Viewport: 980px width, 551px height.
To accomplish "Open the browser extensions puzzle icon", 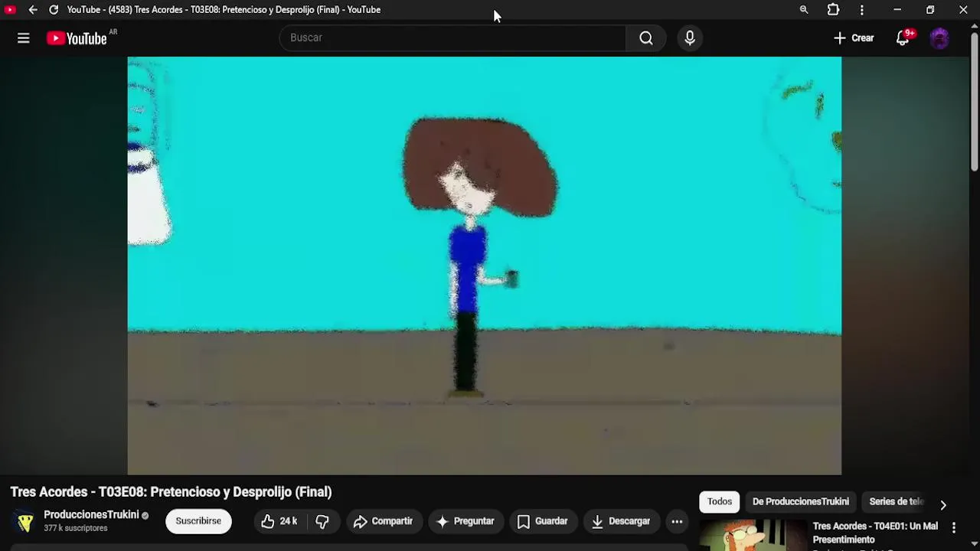I will (x=833, y=10).
